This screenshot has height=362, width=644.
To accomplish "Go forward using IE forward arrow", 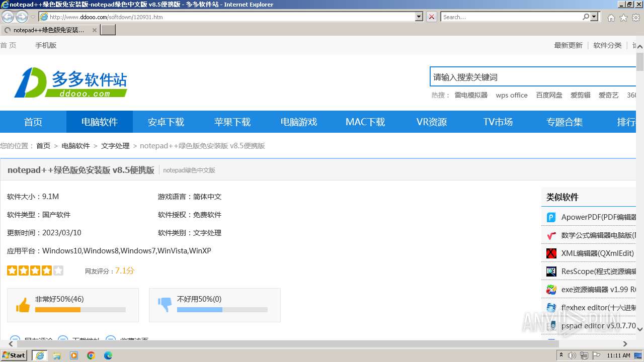I will tap(22, 17).
